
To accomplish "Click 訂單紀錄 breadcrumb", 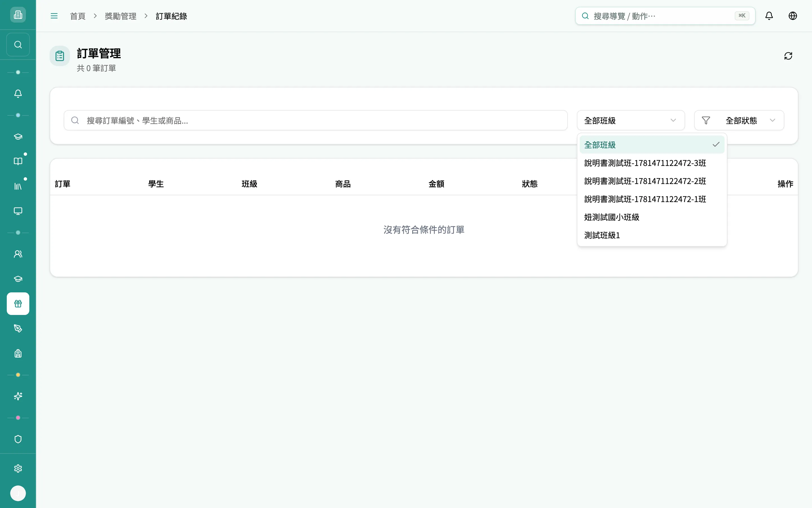I will click(171, 16).
